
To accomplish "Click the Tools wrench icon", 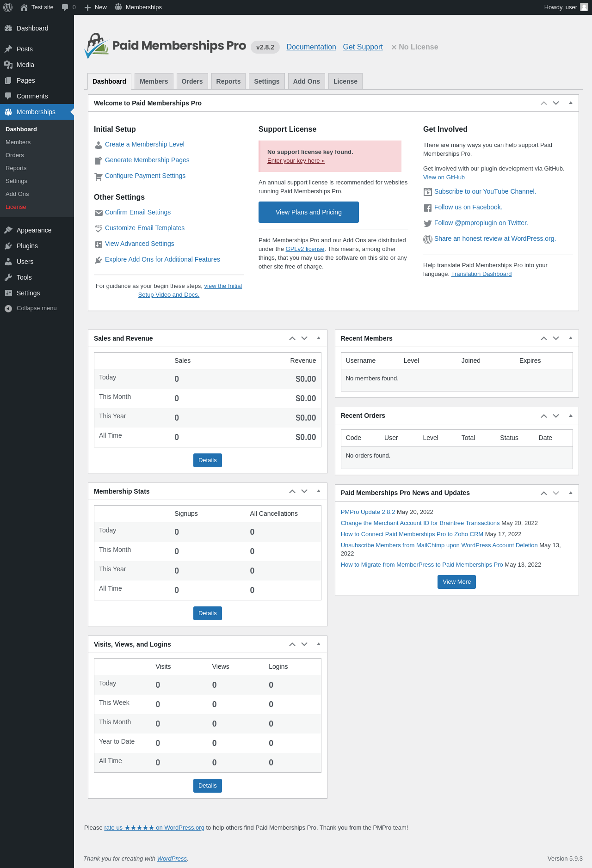I will tap(8, 277).
